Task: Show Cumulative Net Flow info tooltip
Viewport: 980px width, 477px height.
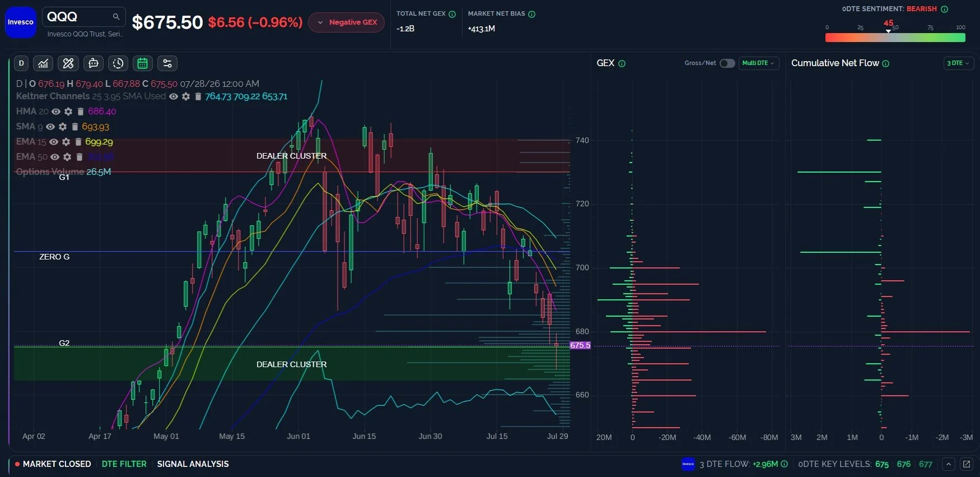Action: pyautogui.click(x=885, y=63)
